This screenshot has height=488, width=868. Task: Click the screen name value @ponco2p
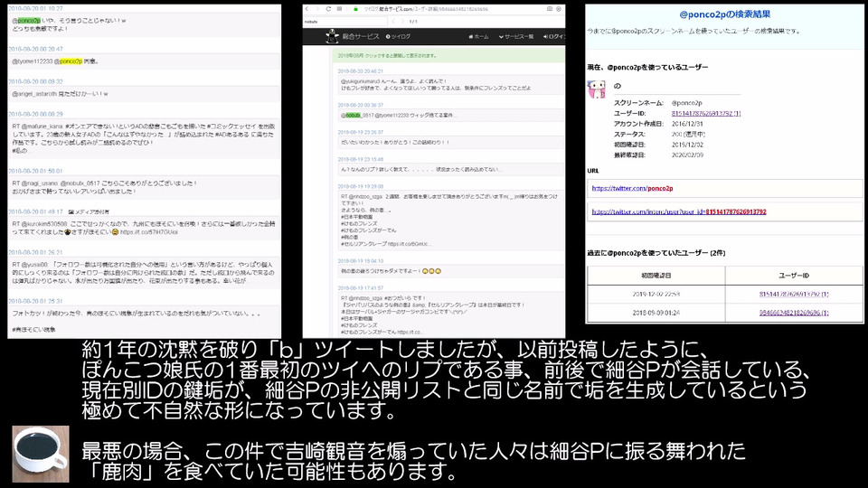point(686,102)
